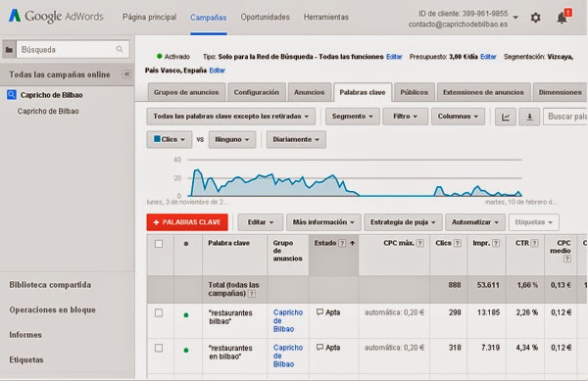The image size is (588, 381).
Task: Switch to Dimensiones tab
Action: point(560,92)
